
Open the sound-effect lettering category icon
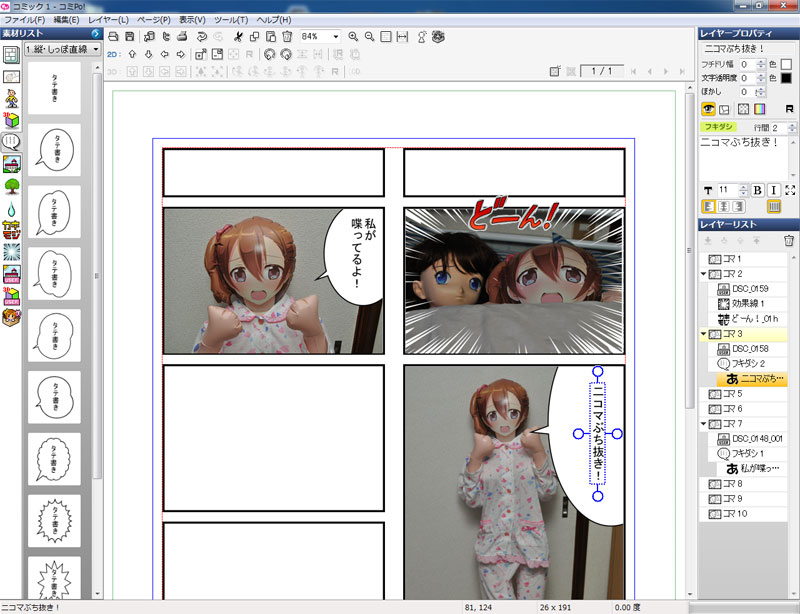pyautogui.click(x=11, y=230)
